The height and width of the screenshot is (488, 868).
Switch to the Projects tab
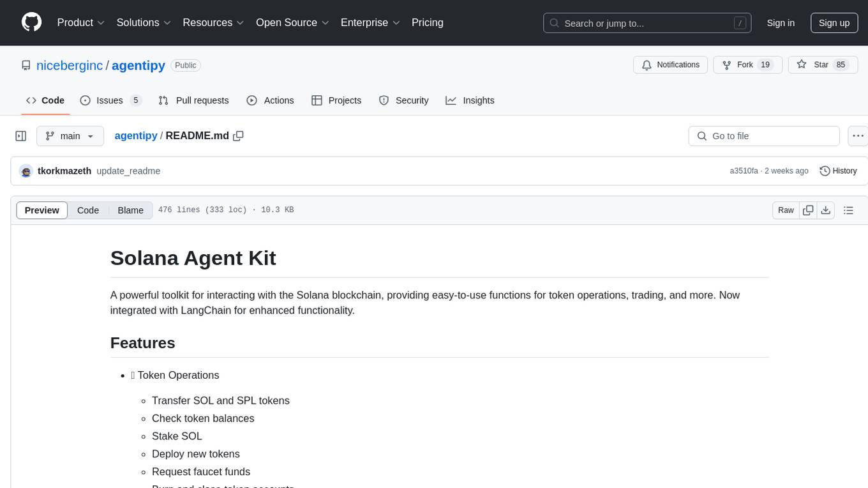(x=336, y=100)
